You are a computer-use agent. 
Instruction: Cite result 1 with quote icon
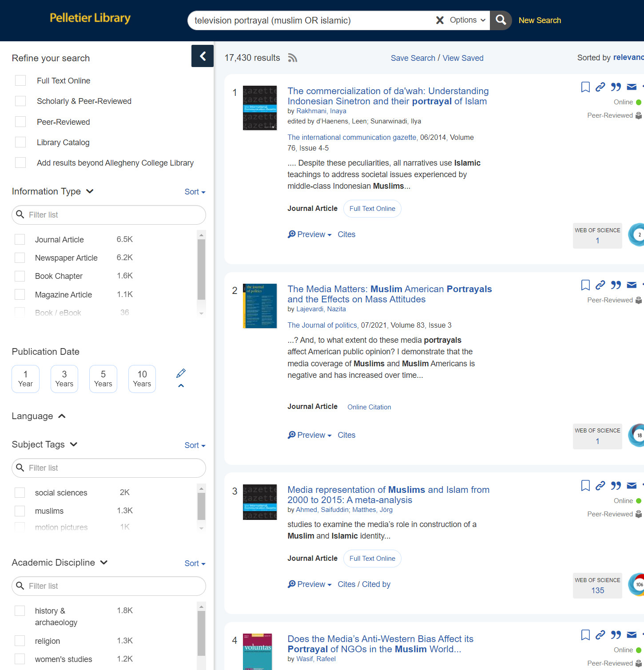coord(616,87)
